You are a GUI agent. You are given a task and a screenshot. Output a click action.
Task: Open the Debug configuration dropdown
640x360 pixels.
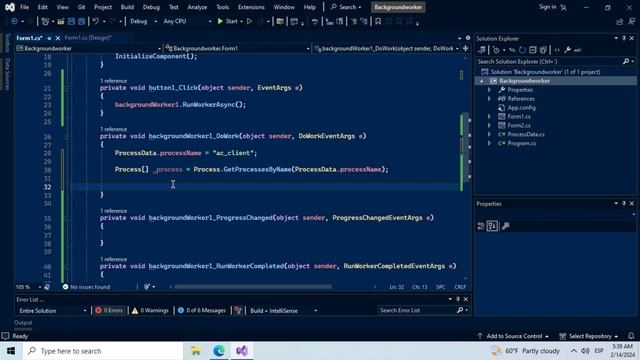pyautogui.click(x=143, y=21)
